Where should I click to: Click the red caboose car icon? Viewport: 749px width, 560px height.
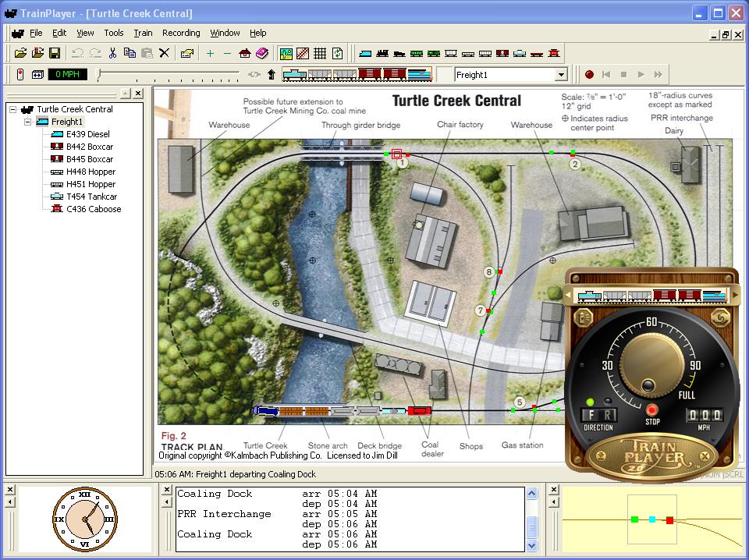coord(553,53)
